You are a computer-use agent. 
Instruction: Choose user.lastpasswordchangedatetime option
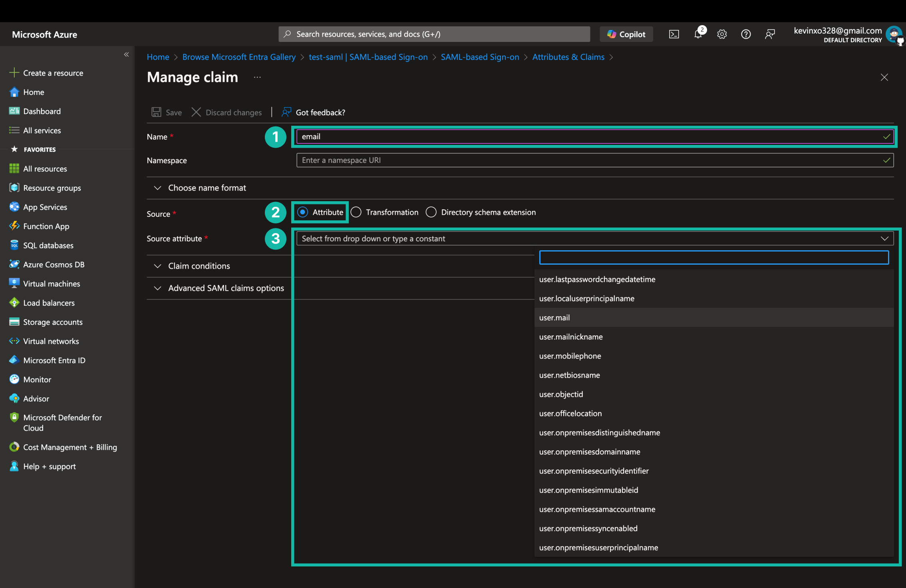[x=714, y=279]
